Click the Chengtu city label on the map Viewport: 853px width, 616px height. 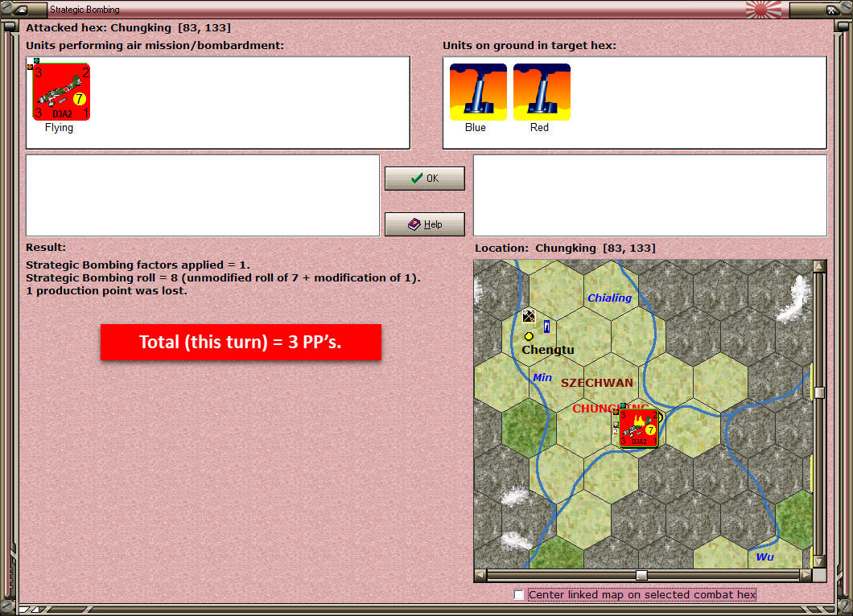(x=548, y=350)
